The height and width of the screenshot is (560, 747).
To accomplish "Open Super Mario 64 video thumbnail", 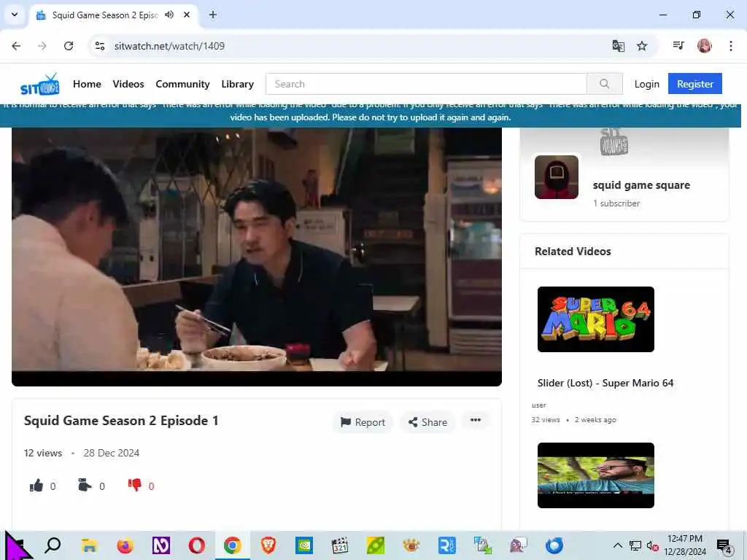I will tap(595, 319).
